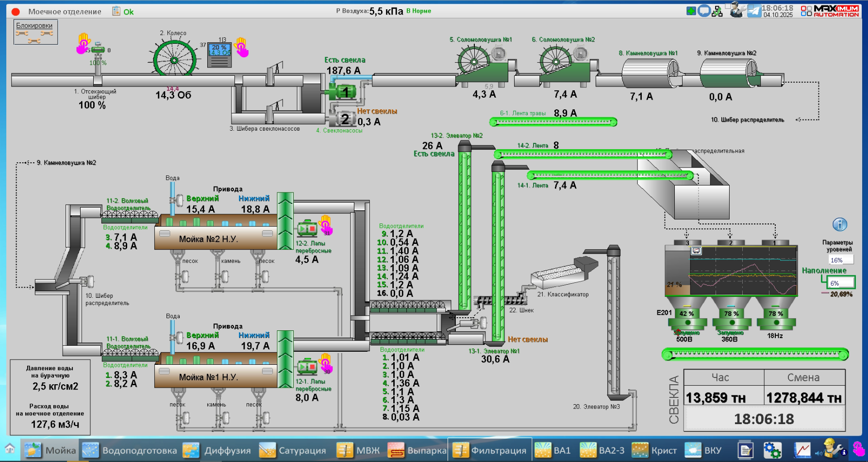This screenshot has width=868, height=462.
Task: Open the Отсекающий шибер valve control
Action: pos(98,50)
